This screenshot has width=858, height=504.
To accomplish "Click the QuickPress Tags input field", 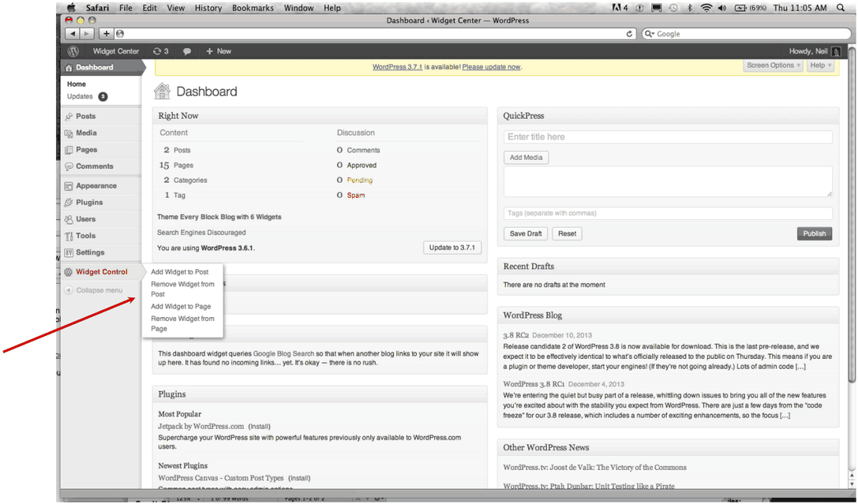I will 668,213.
